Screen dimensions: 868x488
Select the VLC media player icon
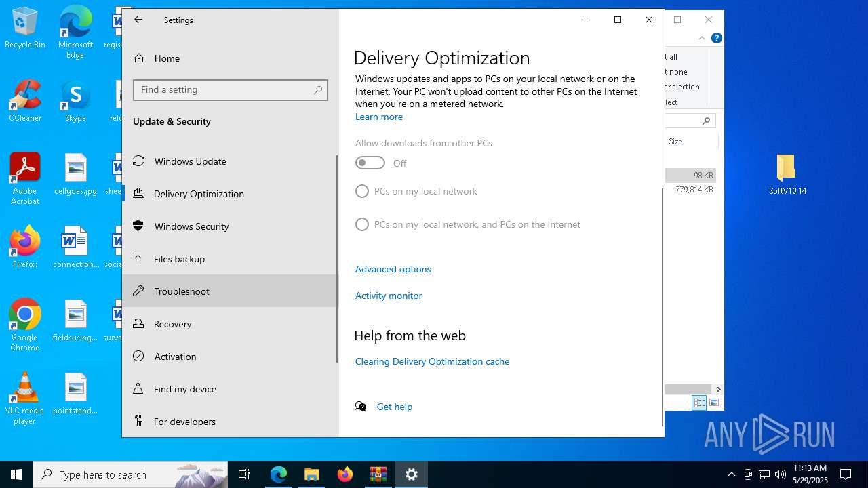(25, 399)
